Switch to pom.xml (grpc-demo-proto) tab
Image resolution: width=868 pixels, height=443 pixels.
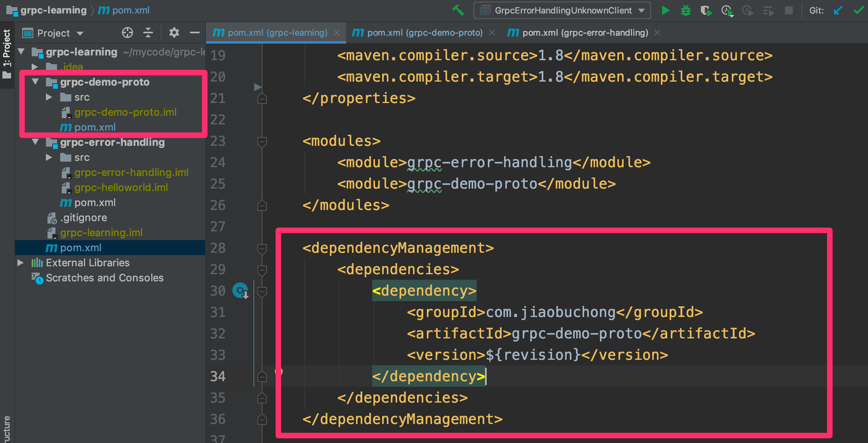point(424,32)
